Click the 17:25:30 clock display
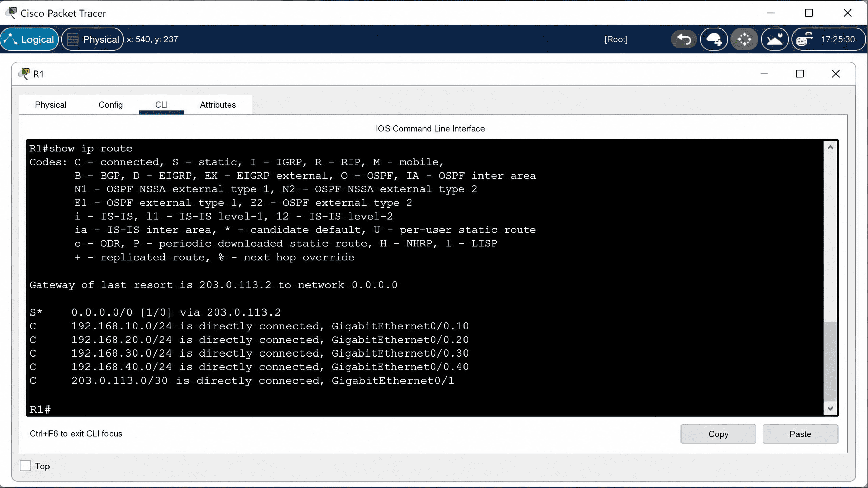Screen dimensions: 868x488 tap(838, 39)
